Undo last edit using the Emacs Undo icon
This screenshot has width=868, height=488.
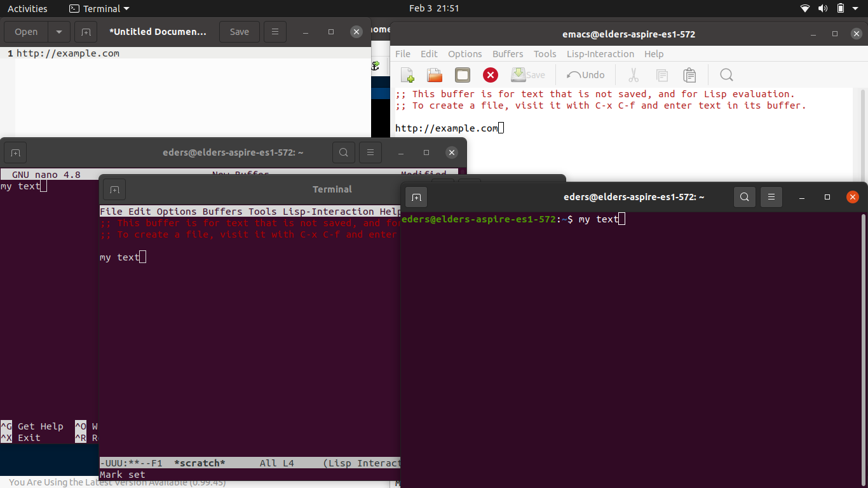click(x=585, y=75)
